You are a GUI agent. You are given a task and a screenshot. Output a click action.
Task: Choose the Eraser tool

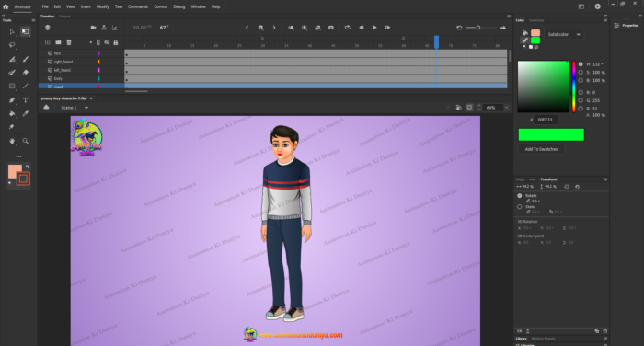[26, 73]
